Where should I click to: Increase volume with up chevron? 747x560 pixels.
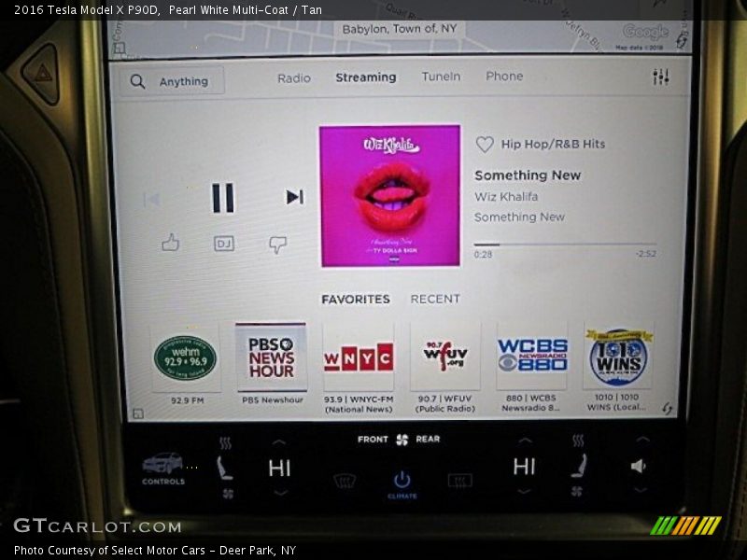coord(642,440)
